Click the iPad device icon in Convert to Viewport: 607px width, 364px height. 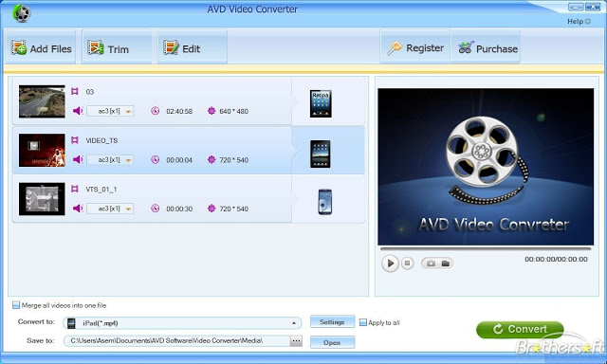click(x=71, y=323)
